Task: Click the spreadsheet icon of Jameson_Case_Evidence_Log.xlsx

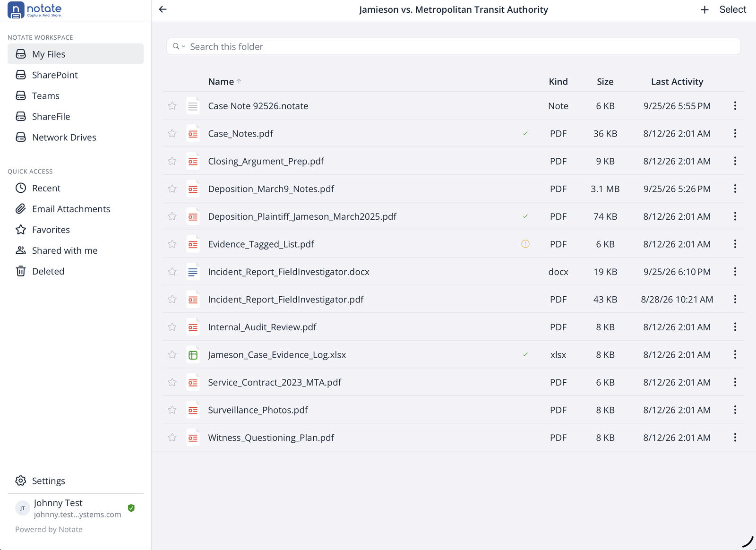Action: [193, 355]
